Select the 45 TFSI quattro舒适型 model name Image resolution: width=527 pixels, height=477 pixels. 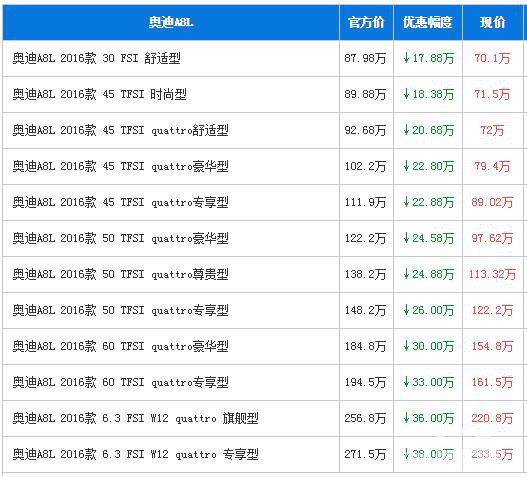point(121,130)
